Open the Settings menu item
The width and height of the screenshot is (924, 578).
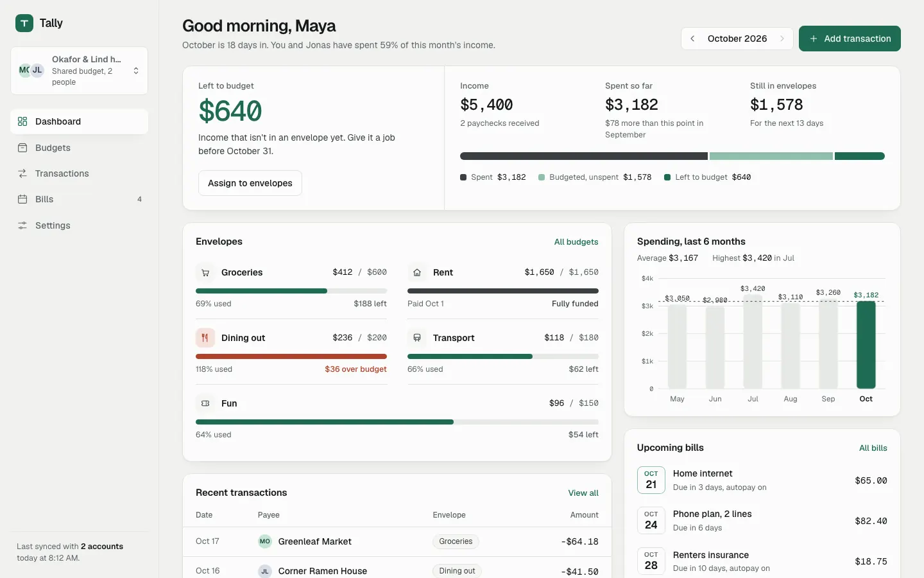coord(79,225)
